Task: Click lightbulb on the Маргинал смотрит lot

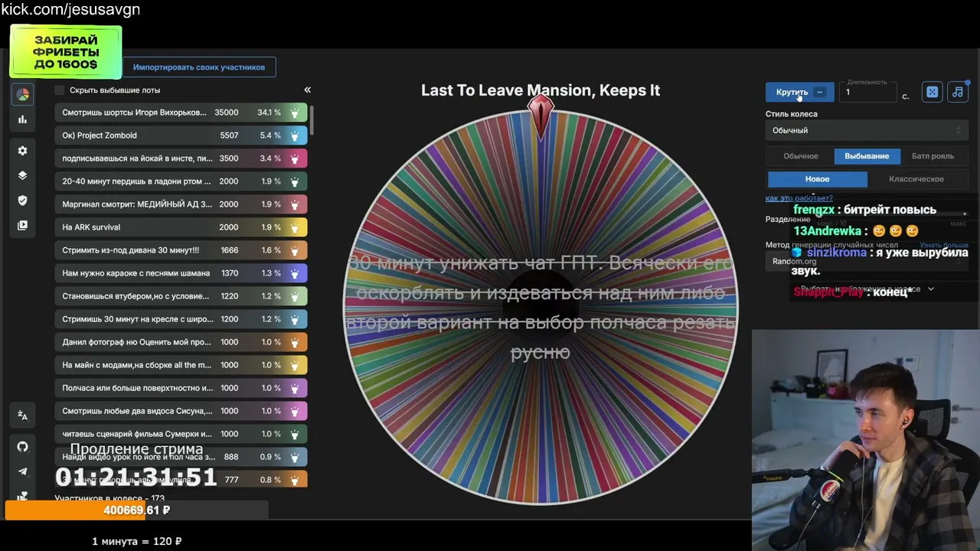Action: pos(296,204)
